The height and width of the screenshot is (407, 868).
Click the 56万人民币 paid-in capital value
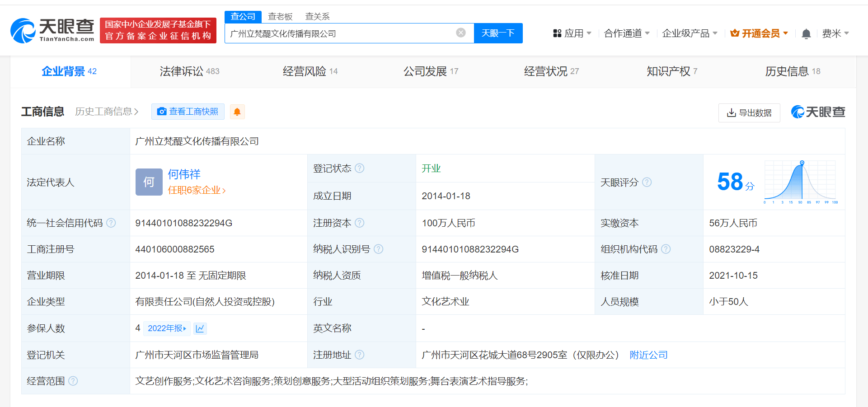point(733,223)
